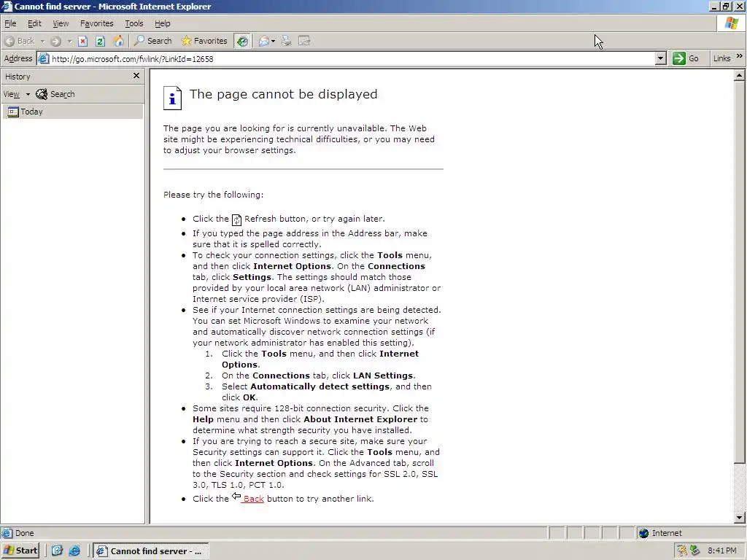The image size is (747, 560).
Task: Go to Home page icon
Action: [x=118, y=41]
